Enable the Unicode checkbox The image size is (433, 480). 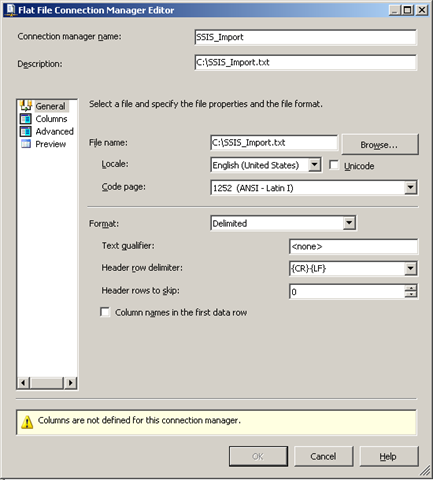click(334, 165)
